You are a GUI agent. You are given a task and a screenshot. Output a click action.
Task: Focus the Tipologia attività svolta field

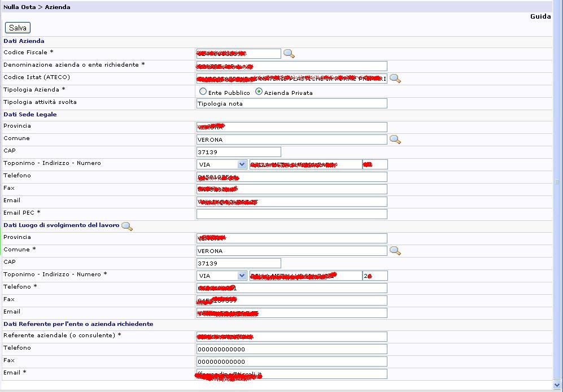tap(291, 103)
